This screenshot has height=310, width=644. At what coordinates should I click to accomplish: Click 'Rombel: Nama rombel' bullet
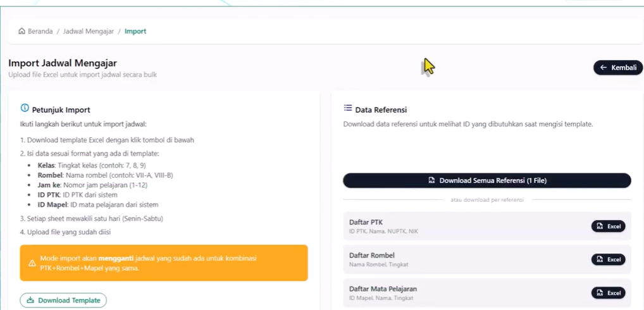[x=105, y=175]
